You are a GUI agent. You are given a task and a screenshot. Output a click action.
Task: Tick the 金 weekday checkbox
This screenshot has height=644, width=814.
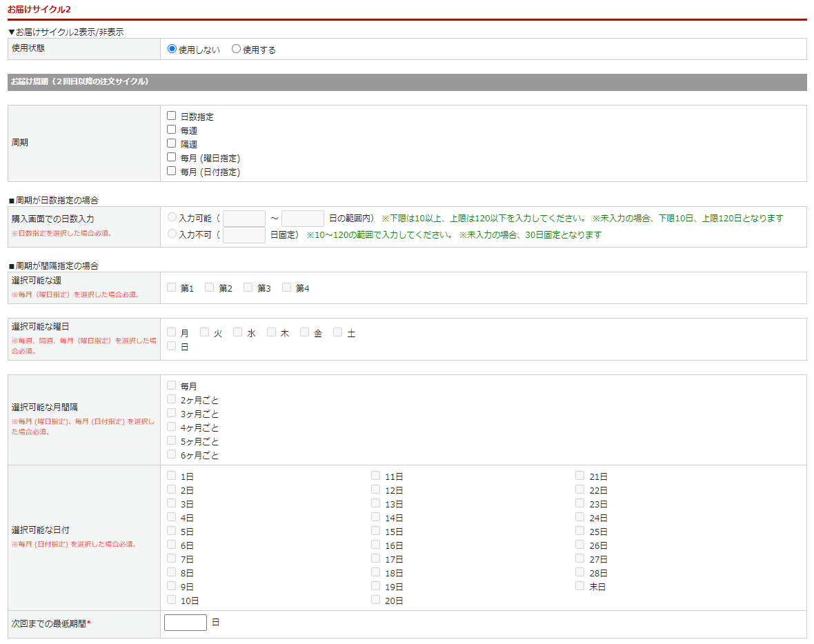(x=305, y=332)
